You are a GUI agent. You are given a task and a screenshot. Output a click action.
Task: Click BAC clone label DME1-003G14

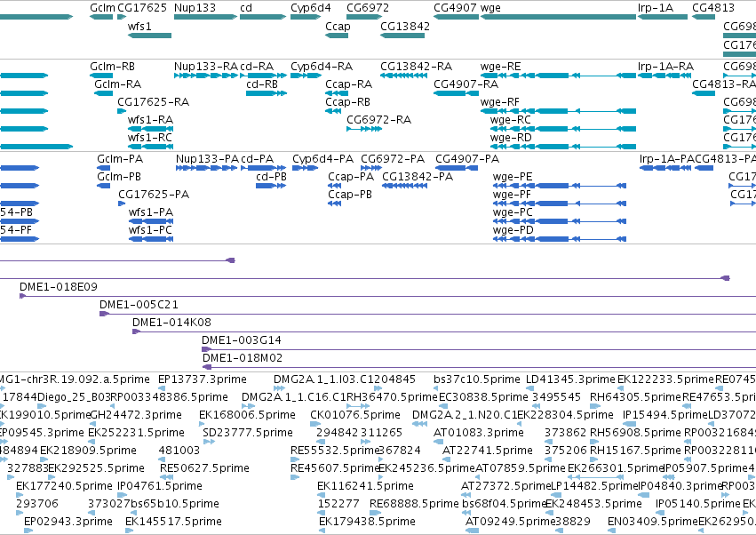[x=242, y=340]
